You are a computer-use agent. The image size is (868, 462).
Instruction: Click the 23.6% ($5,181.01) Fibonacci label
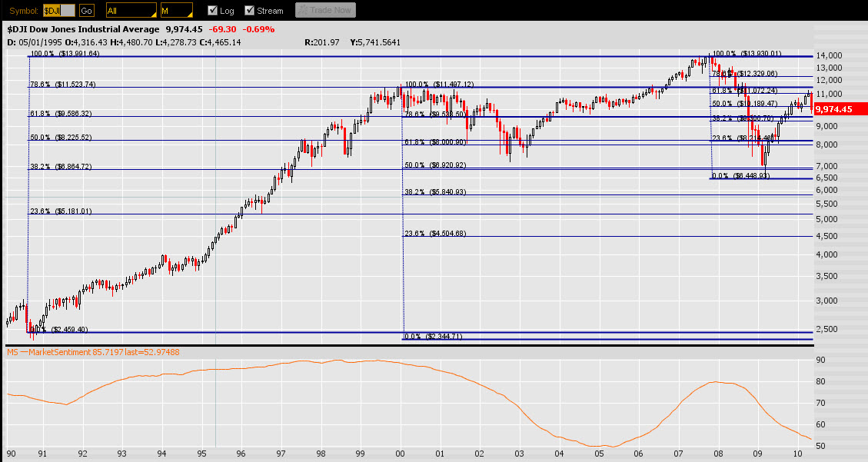[61, 211]
